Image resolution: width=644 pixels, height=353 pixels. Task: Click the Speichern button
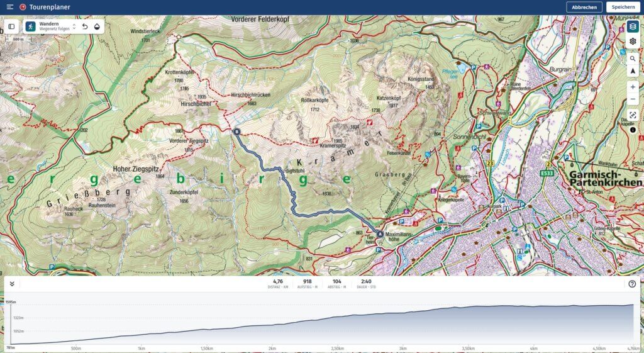(x=623, y=7)
